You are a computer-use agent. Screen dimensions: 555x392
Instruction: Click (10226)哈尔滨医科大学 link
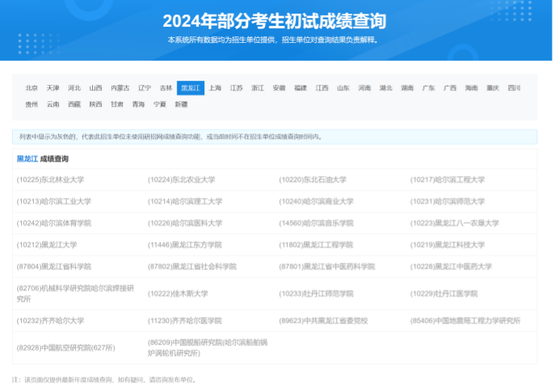click(x=185, y=223)
